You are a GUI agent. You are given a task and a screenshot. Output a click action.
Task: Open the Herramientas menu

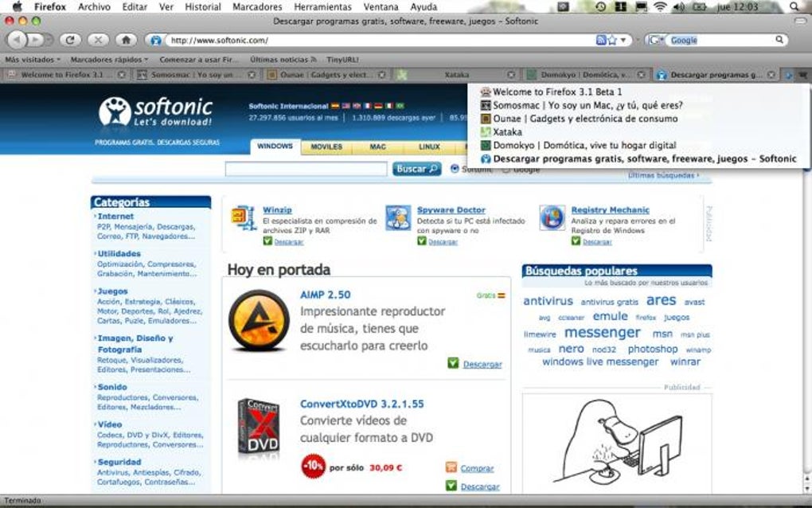322,6
